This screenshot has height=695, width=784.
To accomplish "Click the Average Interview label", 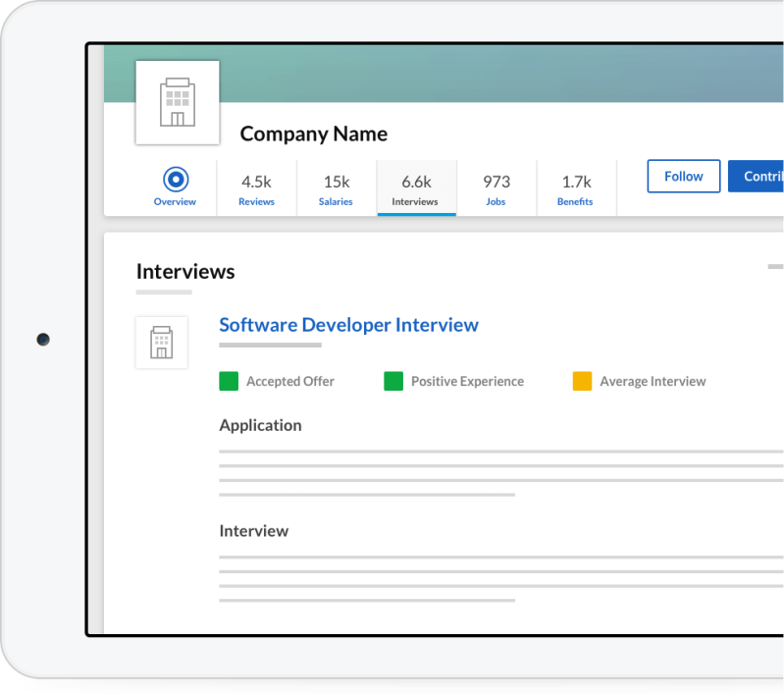I will (653, 381).
